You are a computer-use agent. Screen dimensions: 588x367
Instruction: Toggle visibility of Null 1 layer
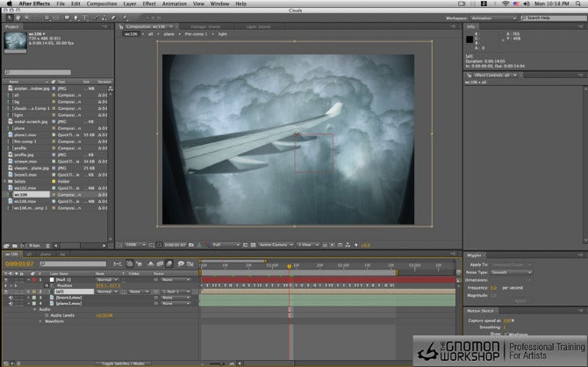pyautogui.click(x=5, y=279)
